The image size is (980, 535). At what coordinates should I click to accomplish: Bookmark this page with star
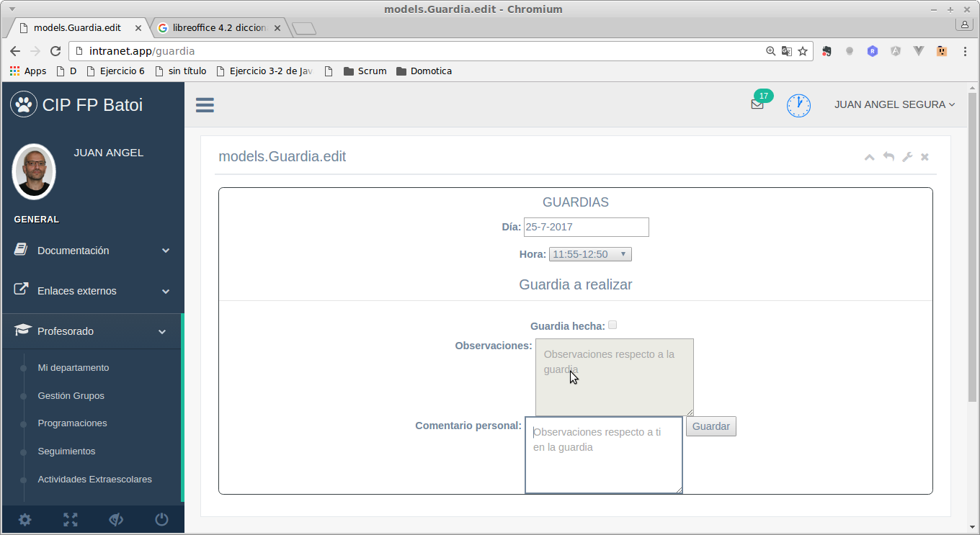803,51
